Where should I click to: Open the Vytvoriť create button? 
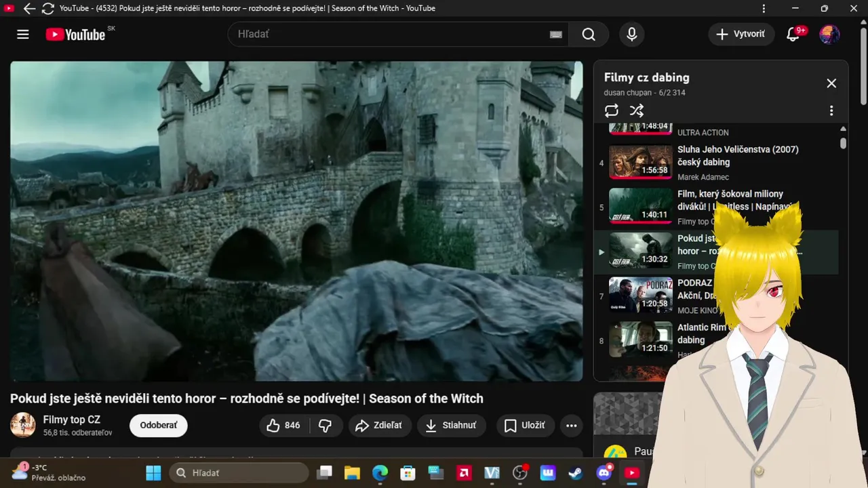tap(741, 35)
